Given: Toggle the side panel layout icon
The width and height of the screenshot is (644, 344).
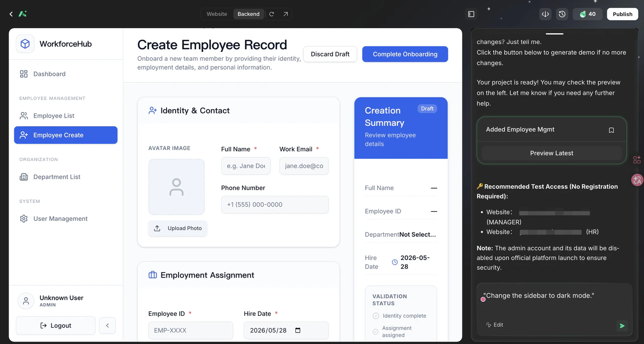Looking at the screenshot, I should pos(471,14).
